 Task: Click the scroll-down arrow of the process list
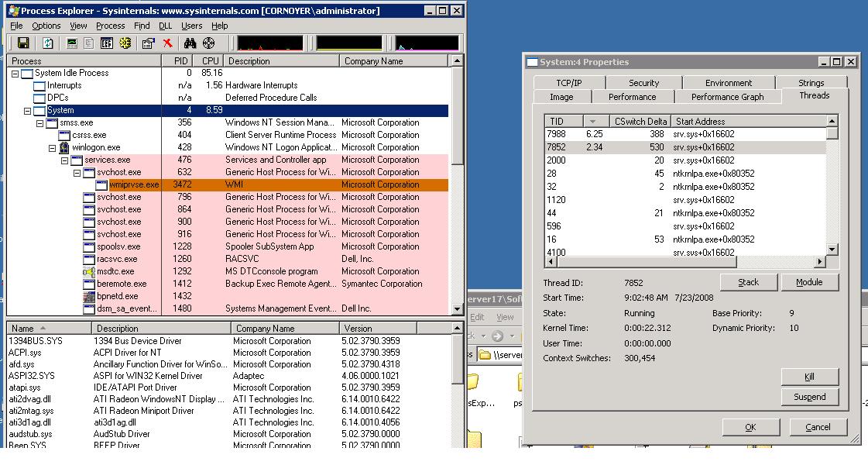pos(458,309)
